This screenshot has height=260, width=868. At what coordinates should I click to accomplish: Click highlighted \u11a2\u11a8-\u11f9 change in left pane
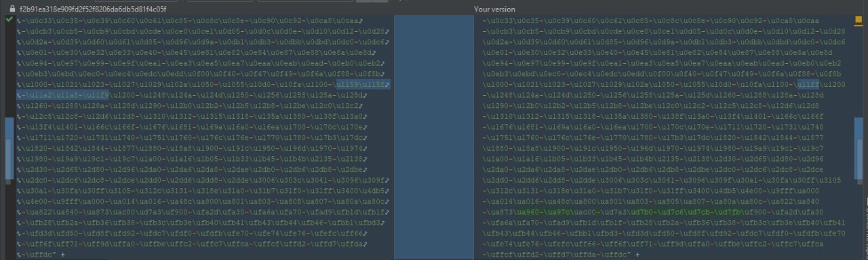[x=63, y=94]
